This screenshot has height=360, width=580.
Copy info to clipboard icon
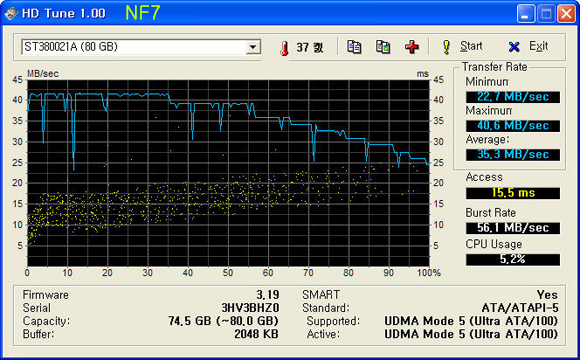[x=354, y=47]
